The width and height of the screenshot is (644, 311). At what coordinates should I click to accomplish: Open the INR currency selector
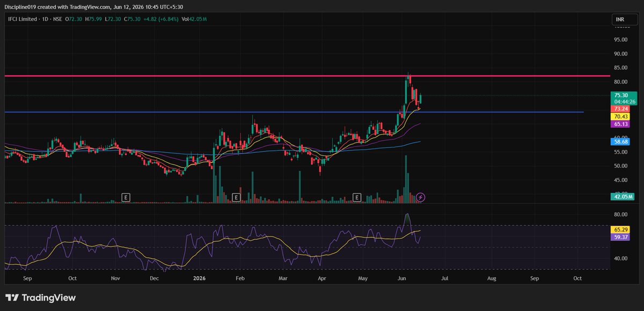pos(624,20)
